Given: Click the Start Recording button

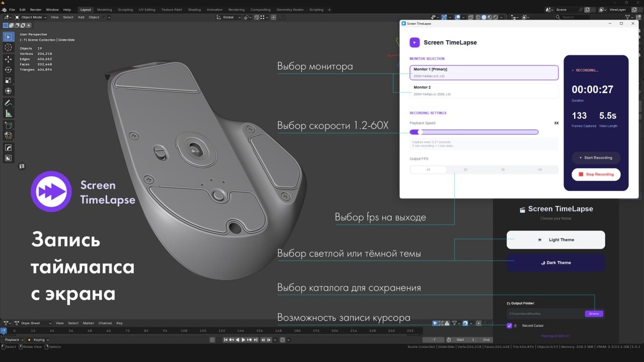Looking at the screenshot, I should click(596, 158).
